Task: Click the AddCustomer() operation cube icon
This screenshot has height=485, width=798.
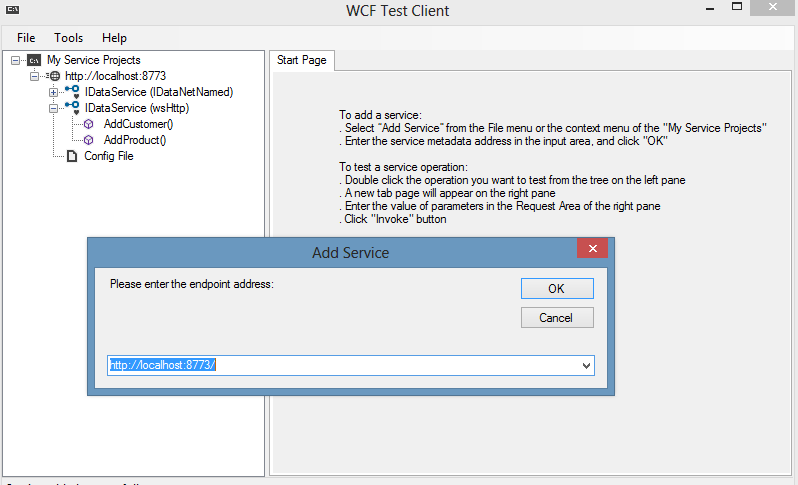Action: tap(89, 124)
